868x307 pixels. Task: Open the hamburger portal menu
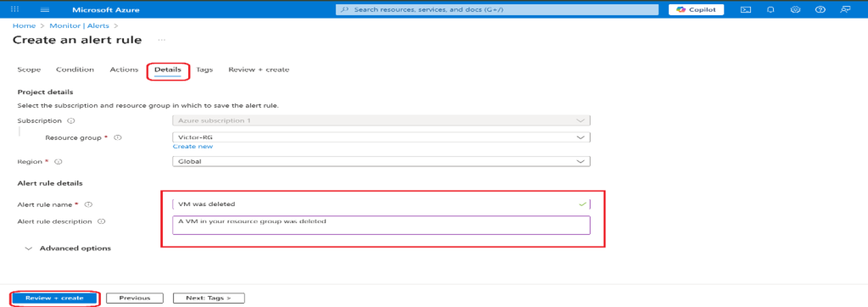[x=46, y=10]
